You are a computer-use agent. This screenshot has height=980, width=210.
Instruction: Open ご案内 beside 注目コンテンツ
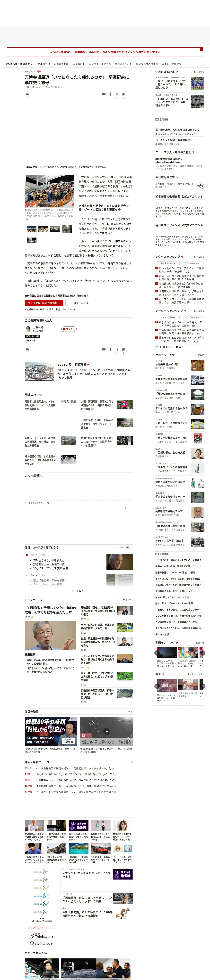[201, 355]
